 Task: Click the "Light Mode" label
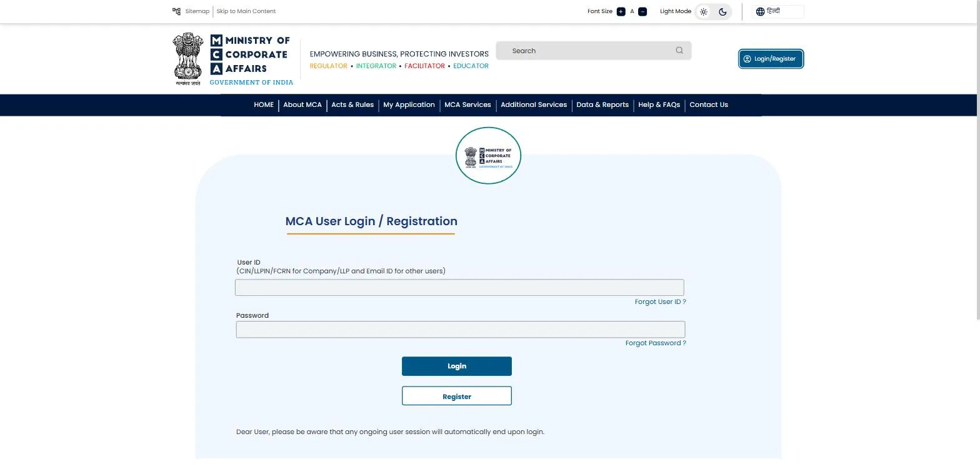pos(676,11)
